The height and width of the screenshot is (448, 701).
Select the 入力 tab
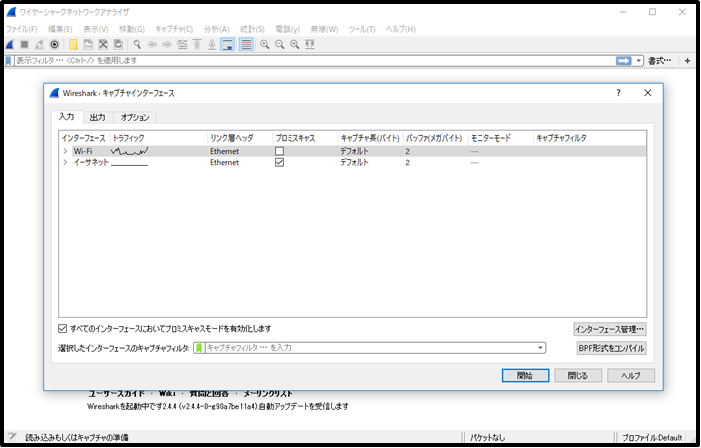point(67,117)
